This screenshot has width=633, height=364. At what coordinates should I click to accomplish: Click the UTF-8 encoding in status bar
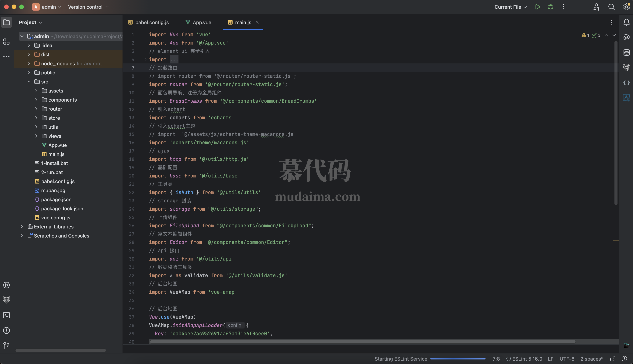567,359
